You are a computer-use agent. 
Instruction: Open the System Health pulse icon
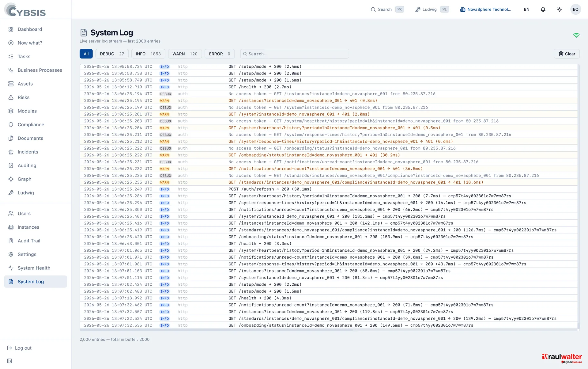pos(11,268)
